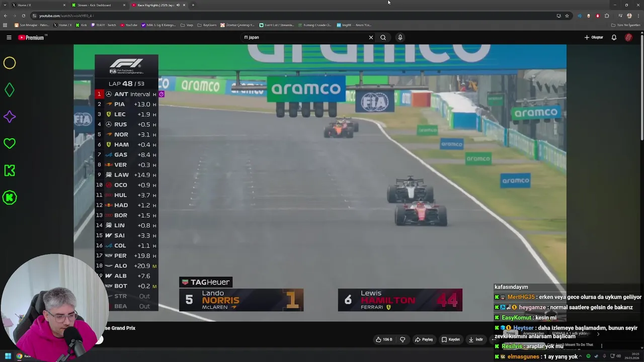Open the 'NBA 3. Lig B Katego...' bookmark
This screenshot has width=644, height=362.
(158, 25)
